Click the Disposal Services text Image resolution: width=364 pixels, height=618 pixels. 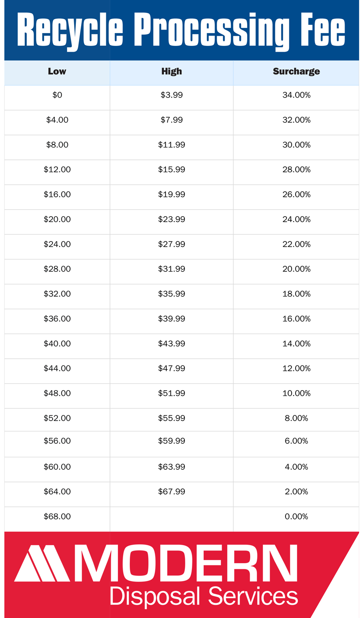tap(203, 595)
